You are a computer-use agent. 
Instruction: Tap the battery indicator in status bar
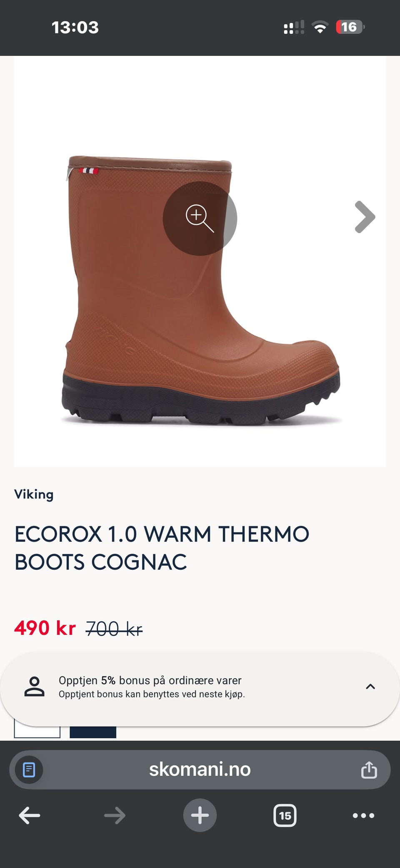tap(350, 27)
